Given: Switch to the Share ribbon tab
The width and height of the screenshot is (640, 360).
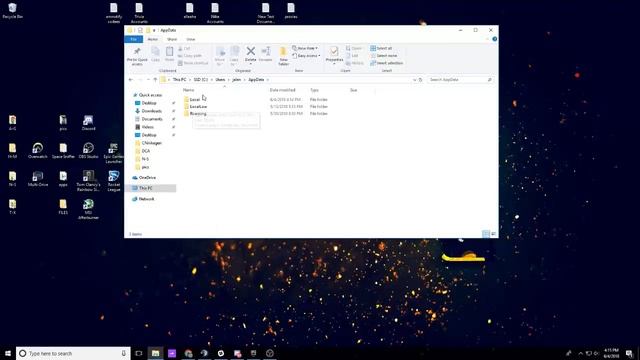Looking at the screenshot, I should 172,39.
